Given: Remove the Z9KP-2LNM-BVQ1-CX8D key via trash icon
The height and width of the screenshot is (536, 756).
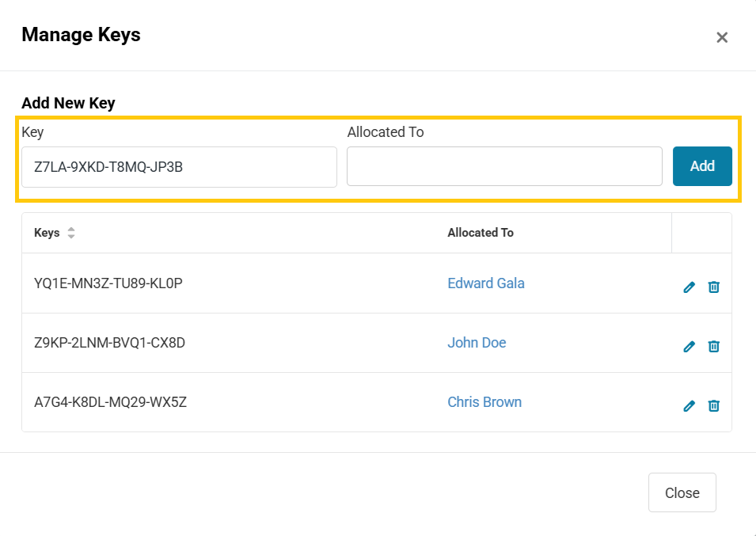Looking at the screenshot, I should pos(713,346).
